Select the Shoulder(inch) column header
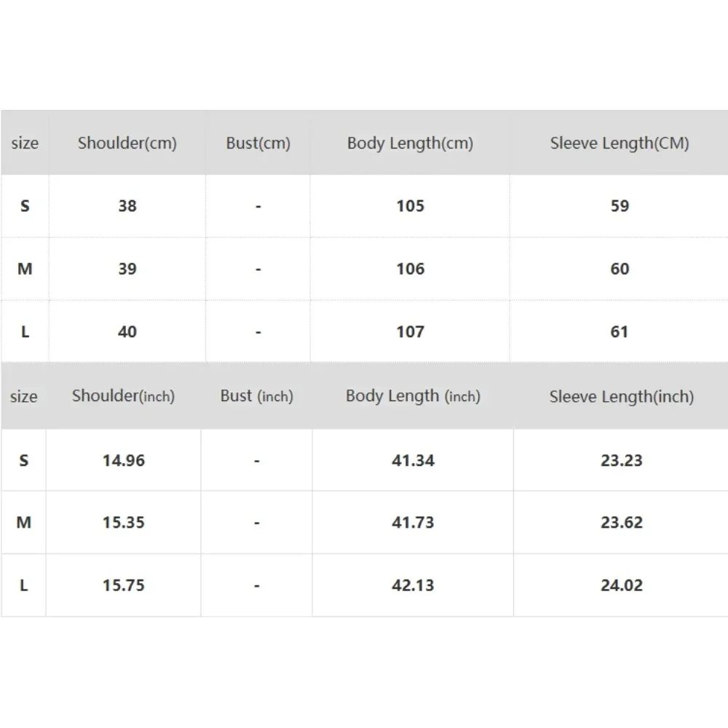Viewport: 728px width, 728px height. coord(123,396)
